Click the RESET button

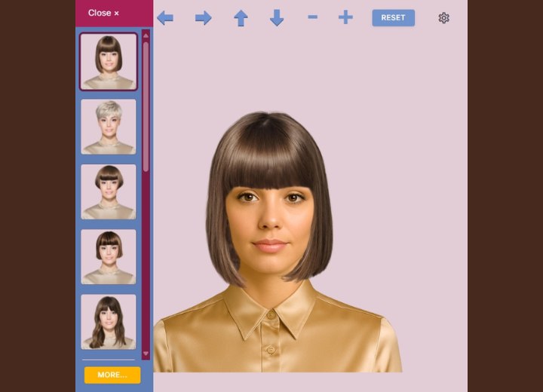(394, 17)
